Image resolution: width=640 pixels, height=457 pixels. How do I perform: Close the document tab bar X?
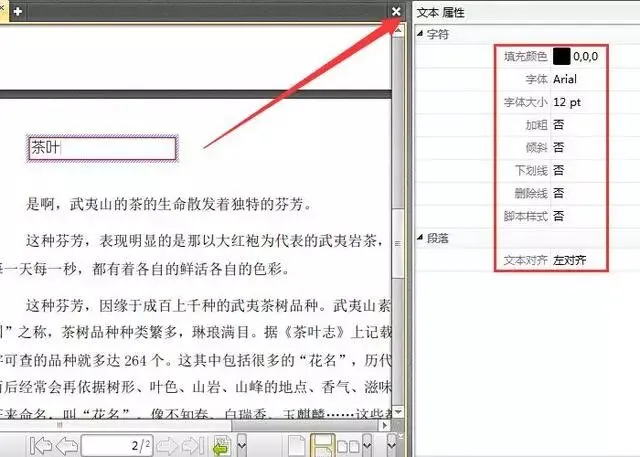pyautogui.click(x=396, y=11)
